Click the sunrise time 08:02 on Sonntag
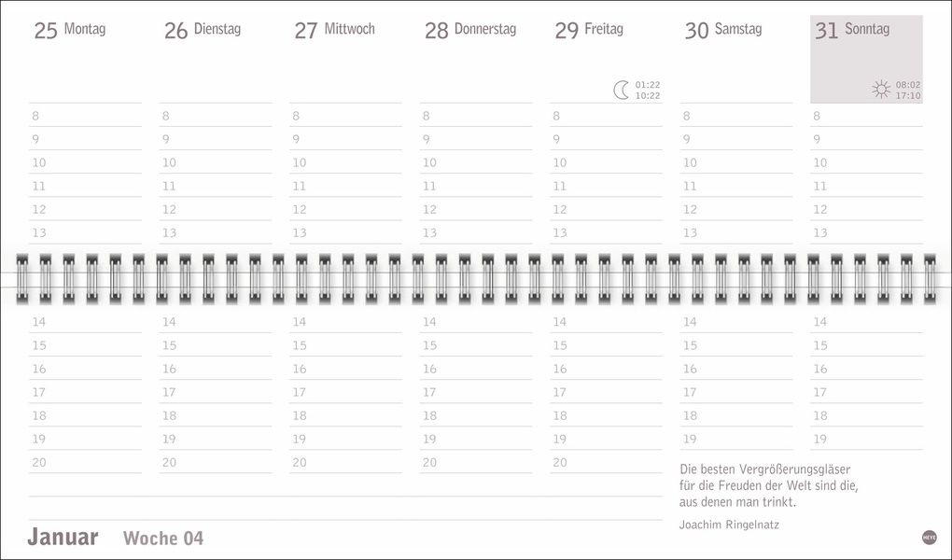The width and height of the screenshot is (952, 560). click(x=908, y=85)
